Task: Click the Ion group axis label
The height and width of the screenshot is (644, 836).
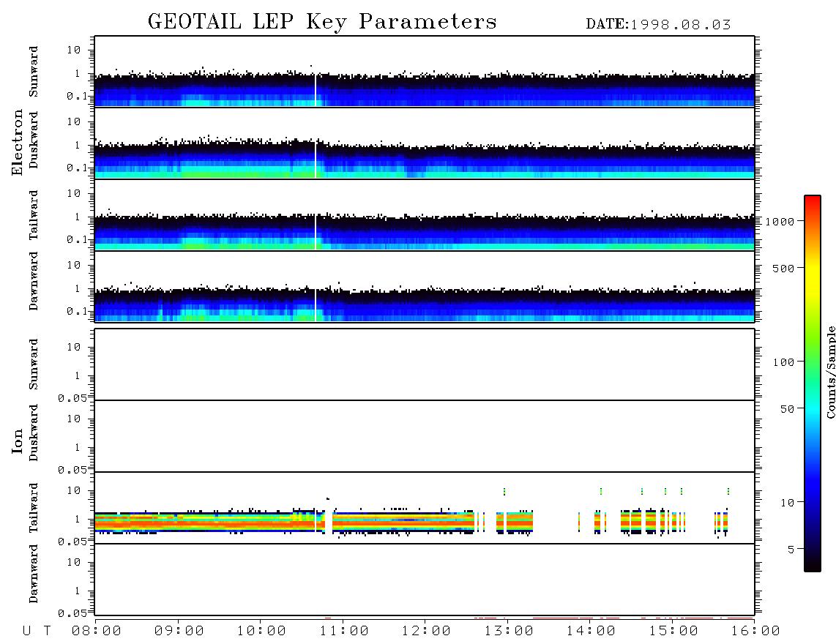Action: click(x=17, y=441)
